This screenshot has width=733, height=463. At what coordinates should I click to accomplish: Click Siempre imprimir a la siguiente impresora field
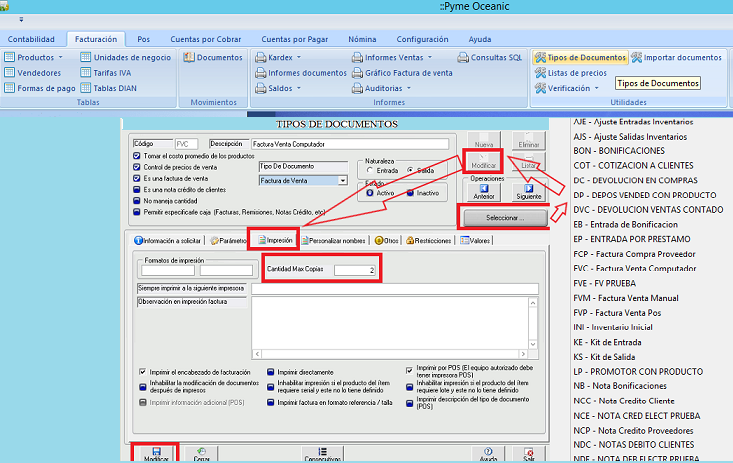pos(395,289)
